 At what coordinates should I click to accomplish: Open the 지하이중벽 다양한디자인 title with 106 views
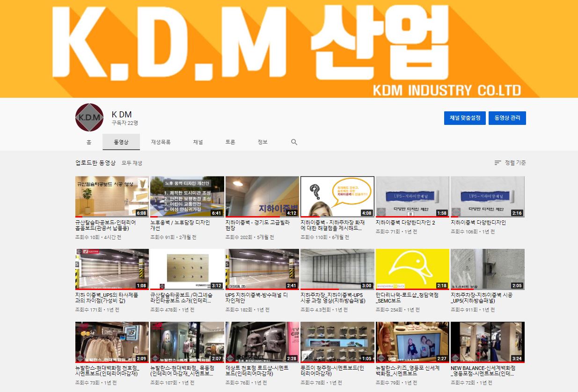point(478,223)
